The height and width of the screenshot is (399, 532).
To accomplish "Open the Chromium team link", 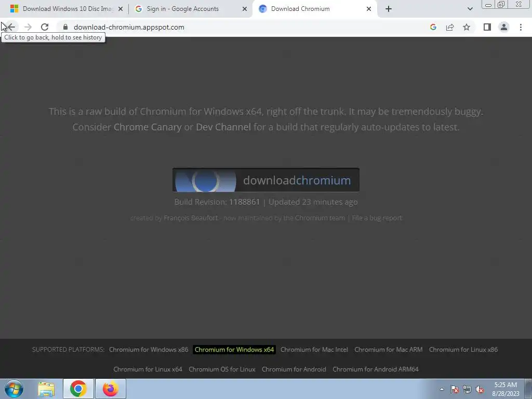I will click(320, 218).
